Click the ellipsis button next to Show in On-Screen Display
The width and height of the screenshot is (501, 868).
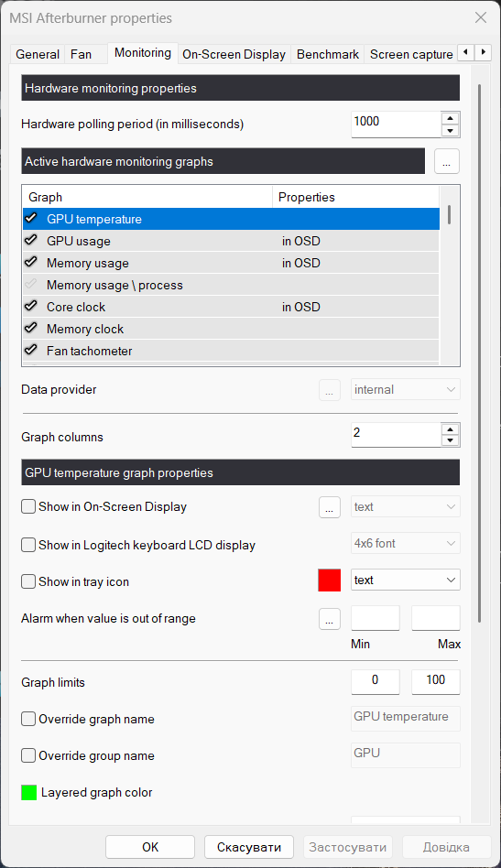point(330,507)
